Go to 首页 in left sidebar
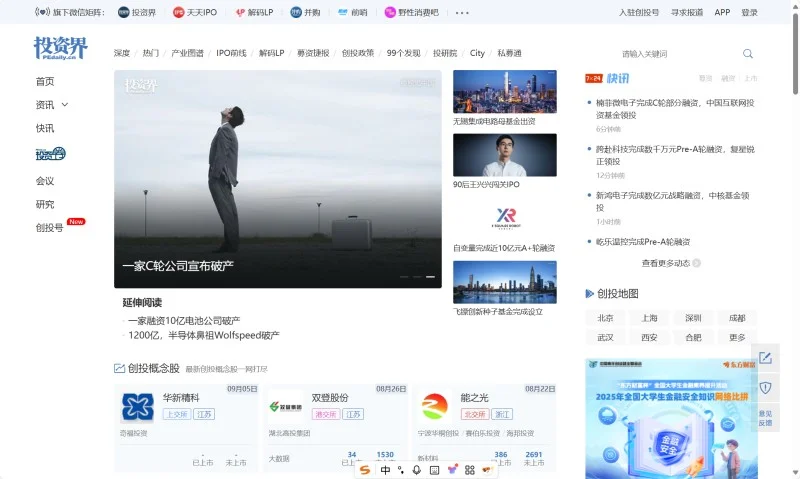Viewport: 800px width, 479px height. (x=45, y=81)
